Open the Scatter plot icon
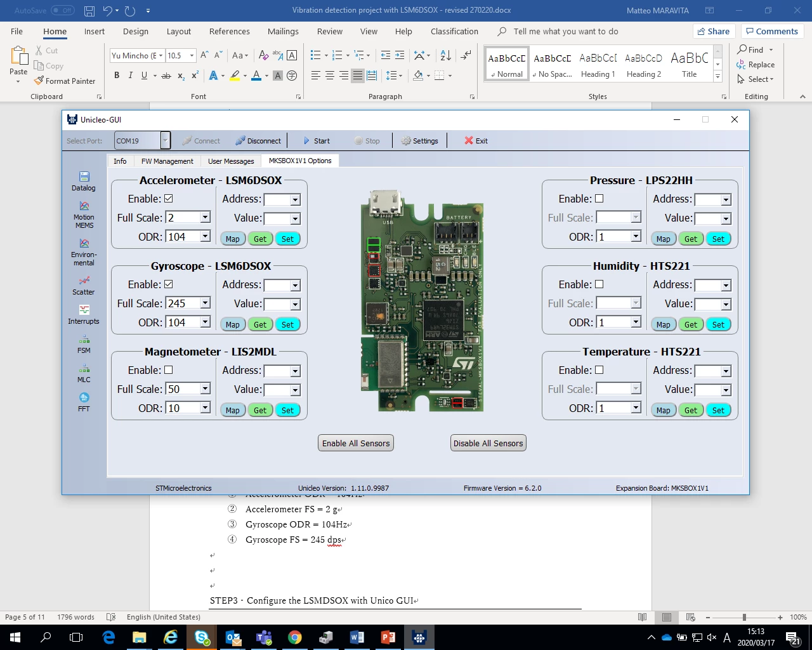The image size is (812, 650). [x=84, y=286]
